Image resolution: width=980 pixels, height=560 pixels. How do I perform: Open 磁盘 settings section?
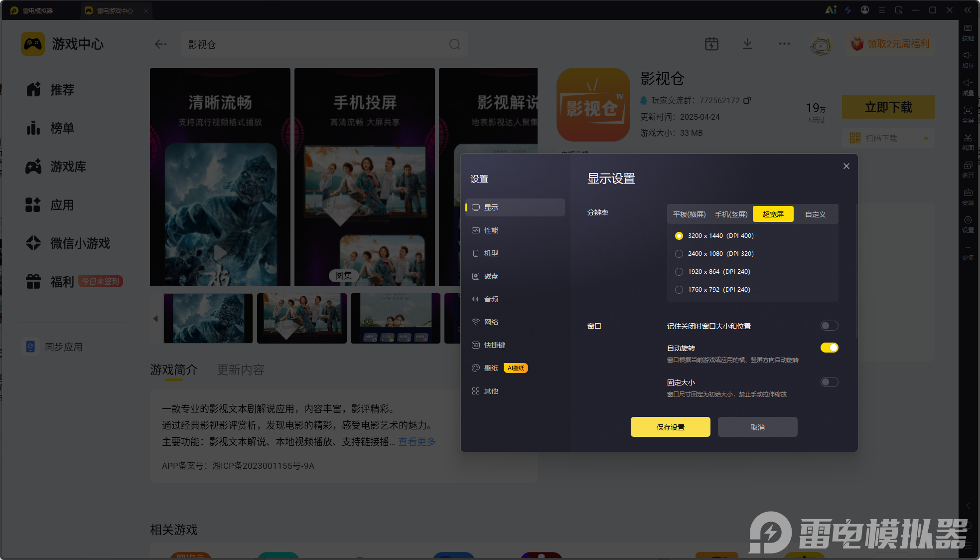point(515,276)
